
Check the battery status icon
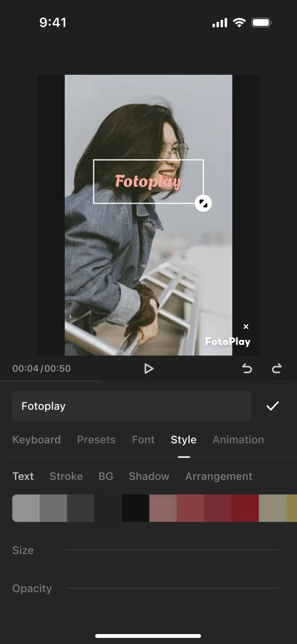tap(262, 23)
